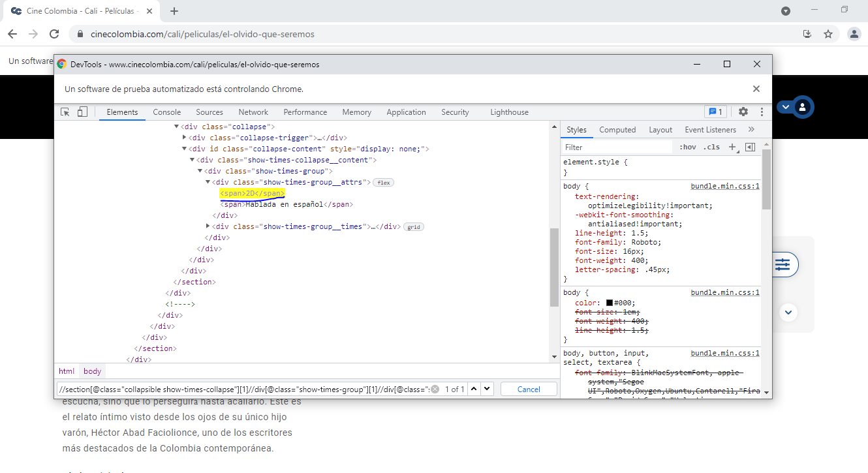Click the black color swatch for #000

click(609, 303)
